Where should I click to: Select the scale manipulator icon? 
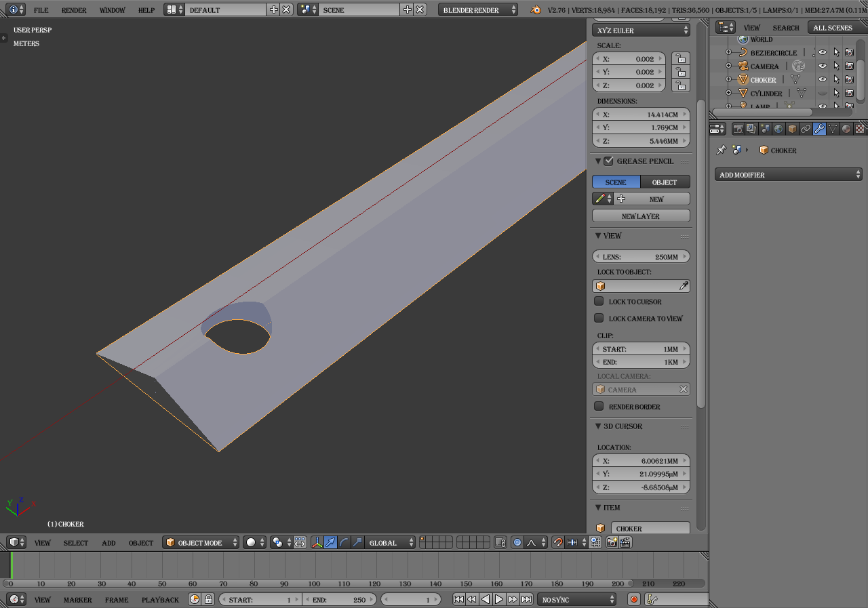357,542
